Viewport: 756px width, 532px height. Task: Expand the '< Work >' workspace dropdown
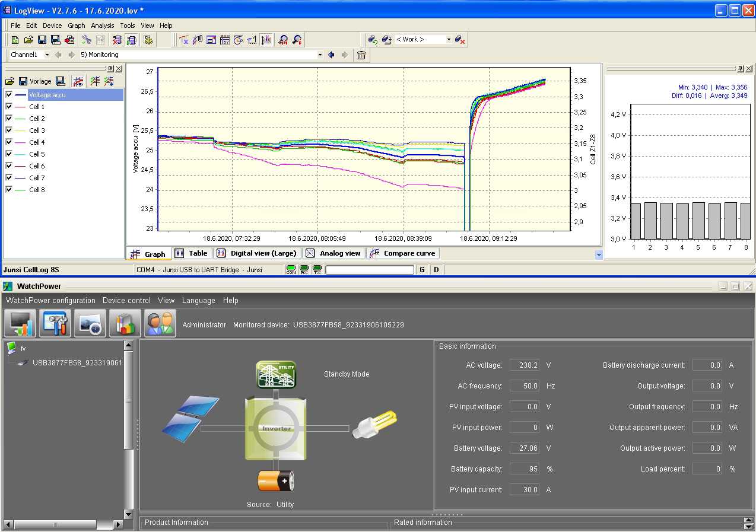[x=449, y=40]
